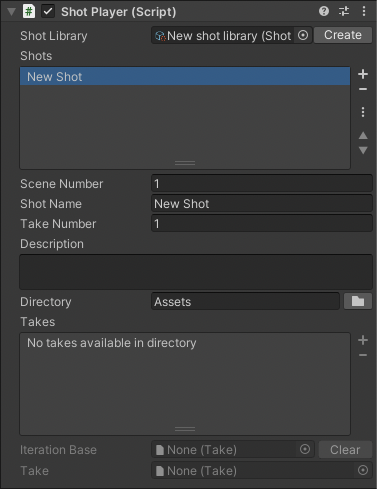Disable the Shot Player component checkbox

[48, 12]
